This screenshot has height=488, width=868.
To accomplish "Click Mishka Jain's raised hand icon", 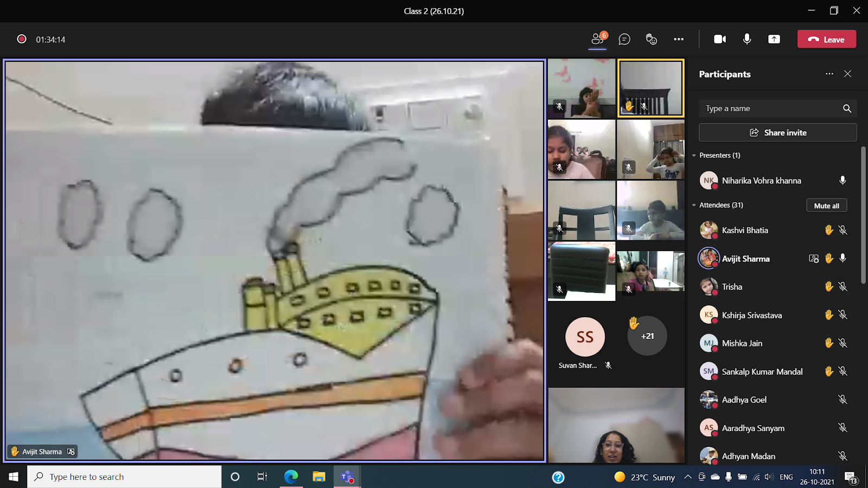I will click(828, 343).
